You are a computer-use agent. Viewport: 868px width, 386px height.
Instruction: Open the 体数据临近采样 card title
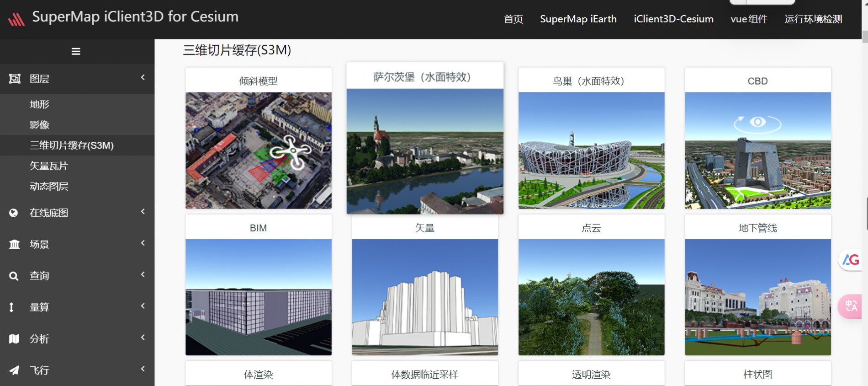click(x=424, y=375)
